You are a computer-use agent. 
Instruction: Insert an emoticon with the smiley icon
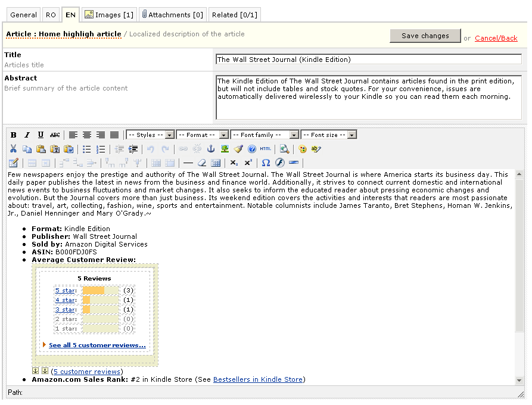point(302,148)
